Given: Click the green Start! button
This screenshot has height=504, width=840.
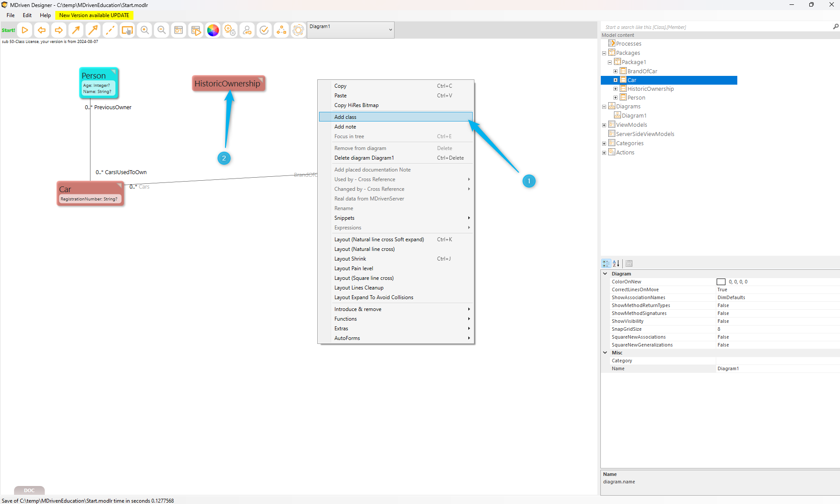Looking at the screenshot, I should pos(8,30).
